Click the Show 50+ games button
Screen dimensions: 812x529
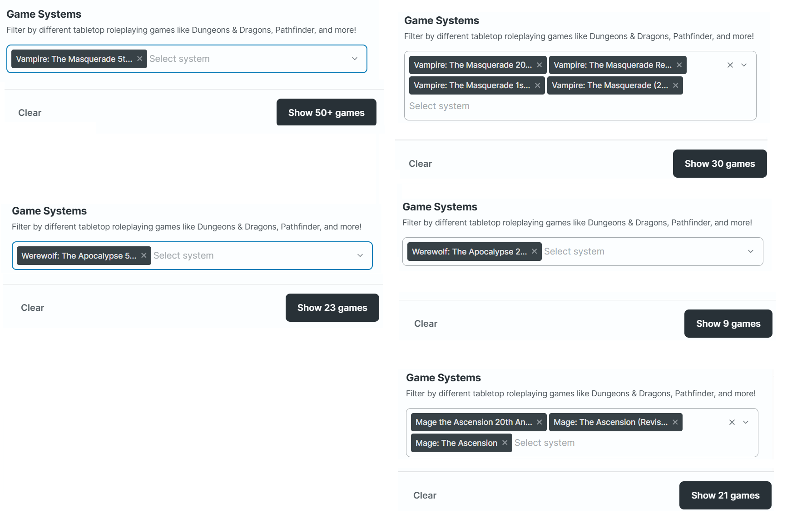[327, 112]
